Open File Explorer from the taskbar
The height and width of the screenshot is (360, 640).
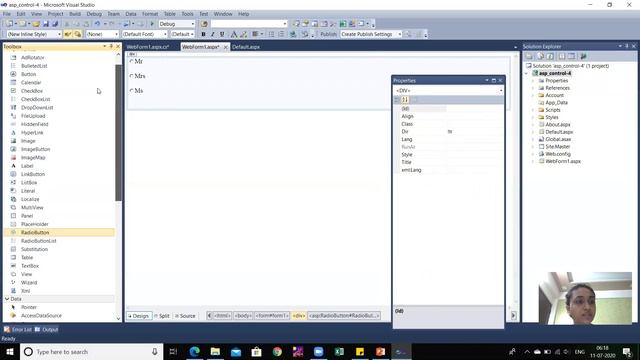[215, 351]
